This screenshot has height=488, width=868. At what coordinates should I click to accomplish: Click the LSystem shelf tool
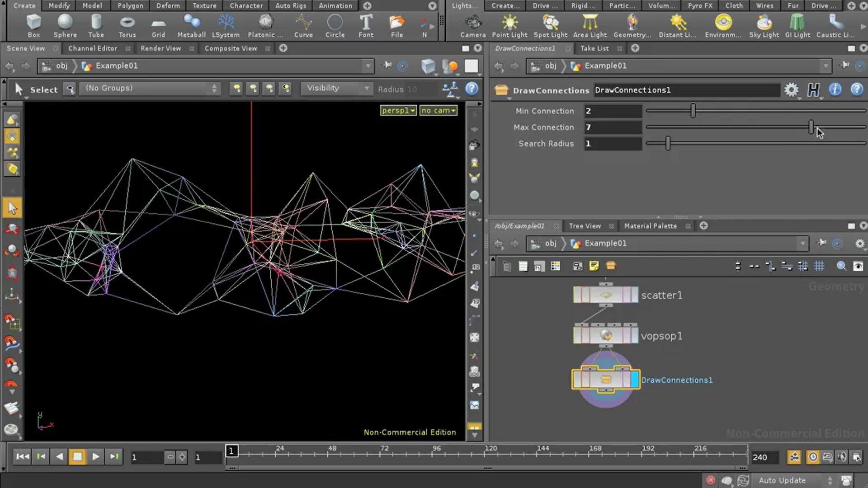tap(225, 26)
